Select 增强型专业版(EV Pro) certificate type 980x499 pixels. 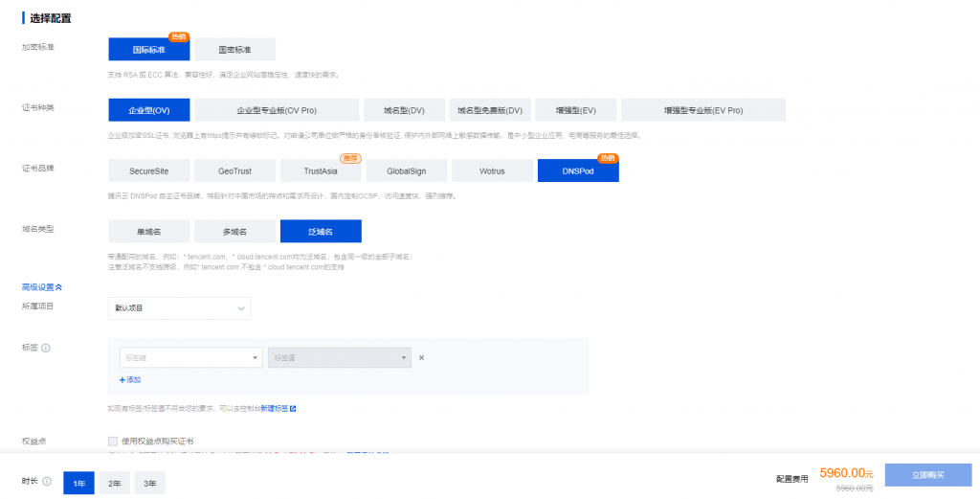click(x=703, y=110)
